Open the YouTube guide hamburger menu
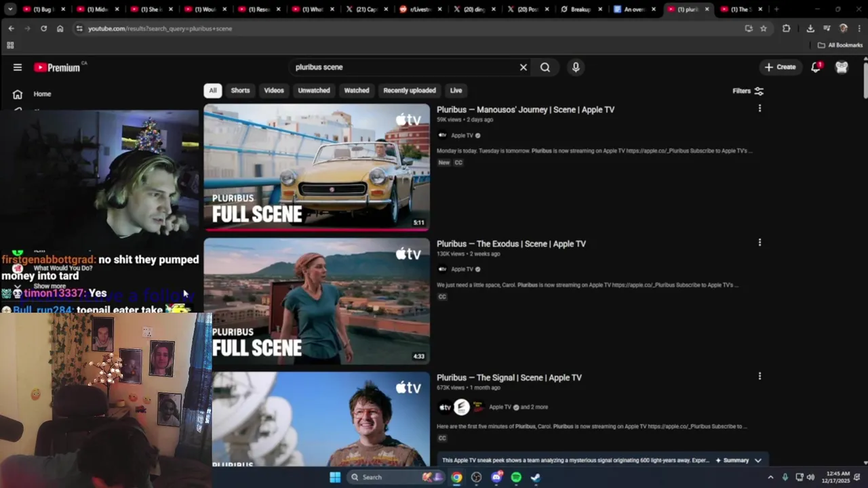 coord(18,67)
